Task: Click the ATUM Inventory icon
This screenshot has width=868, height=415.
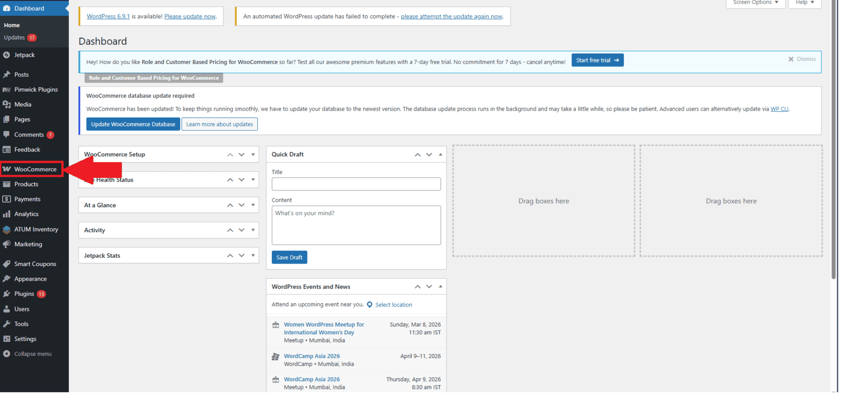Action: [7, 229]
